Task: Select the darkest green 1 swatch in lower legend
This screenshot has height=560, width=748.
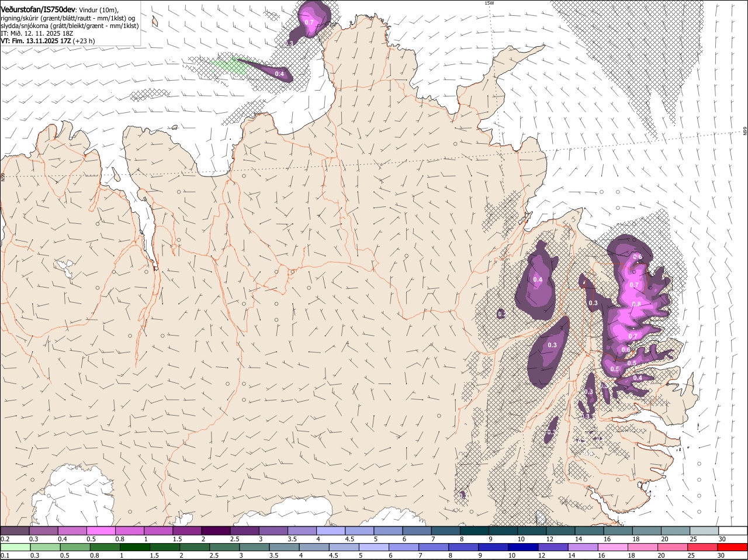Action: pyautogui.click(x=134, y=547)
